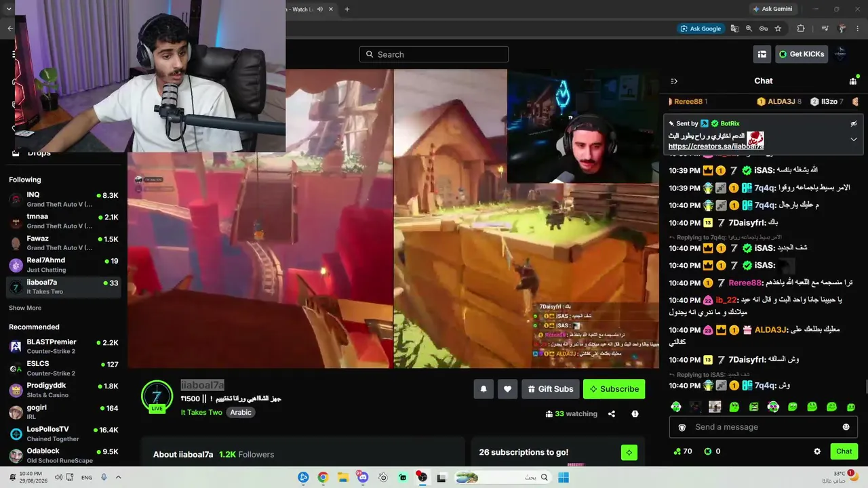This screenshot has width=868, height=488.
Task: Open the INQ channel in Following
Action: tap(64, 199)
